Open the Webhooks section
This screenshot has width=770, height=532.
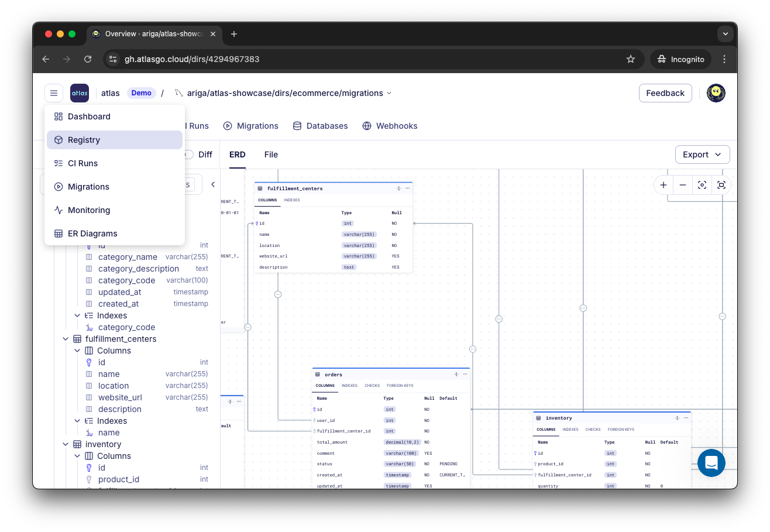(x=390, y=126)
